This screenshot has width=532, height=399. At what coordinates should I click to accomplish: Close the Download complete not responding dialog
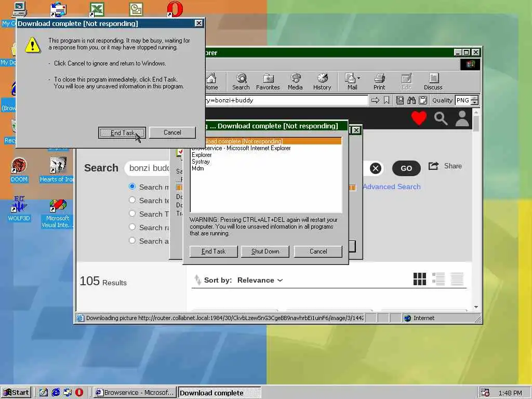tap(199, 23)
